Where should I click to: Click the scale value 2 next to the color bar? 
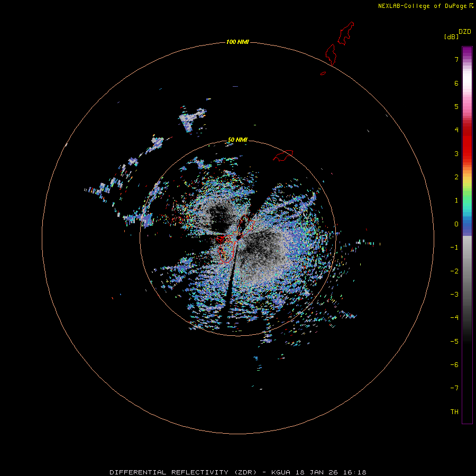[x=456, y=177]
